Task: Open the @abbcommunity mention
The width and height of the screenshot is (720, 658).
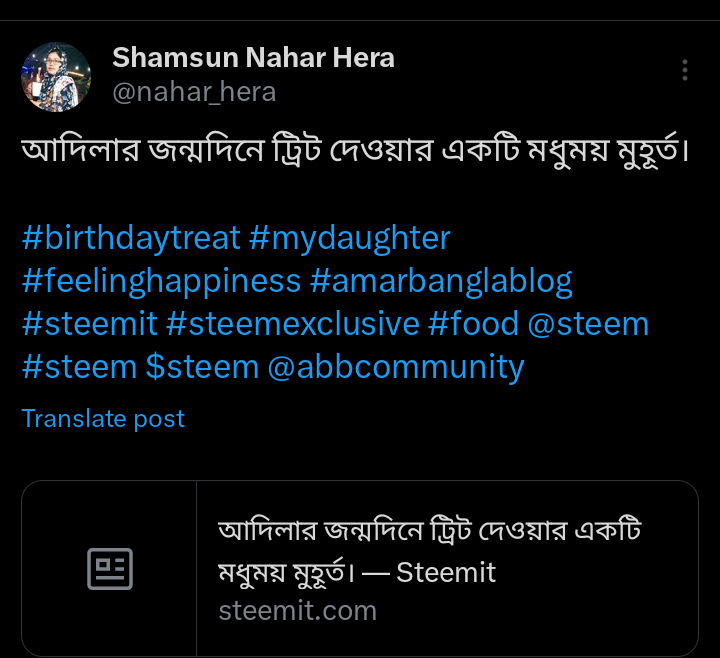Action: click(395, 367)
